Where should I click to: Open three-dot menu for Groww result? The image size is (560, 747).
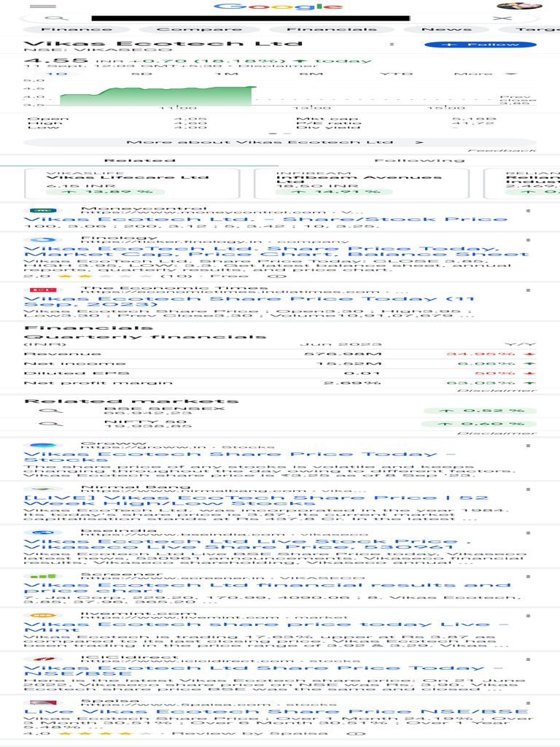point(528,446)
